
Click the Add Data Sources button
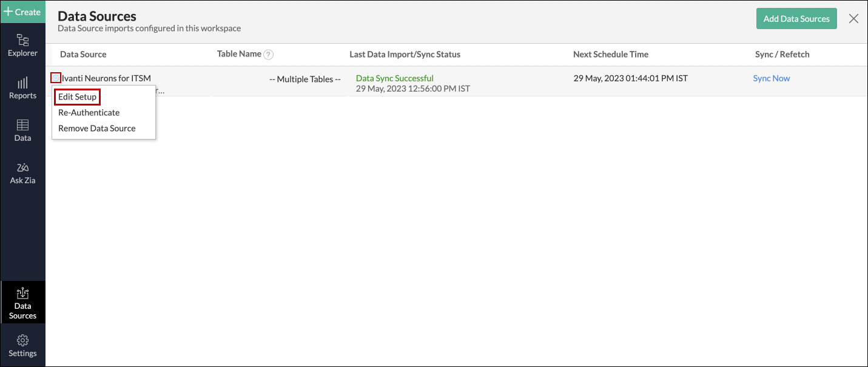pos(796,18)
